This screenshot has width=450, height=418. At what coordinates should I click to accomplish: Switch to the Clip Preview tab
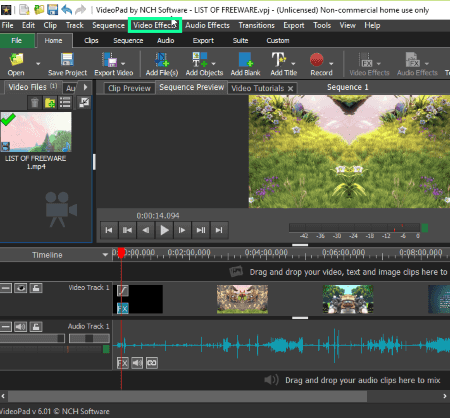click(129, 88)
